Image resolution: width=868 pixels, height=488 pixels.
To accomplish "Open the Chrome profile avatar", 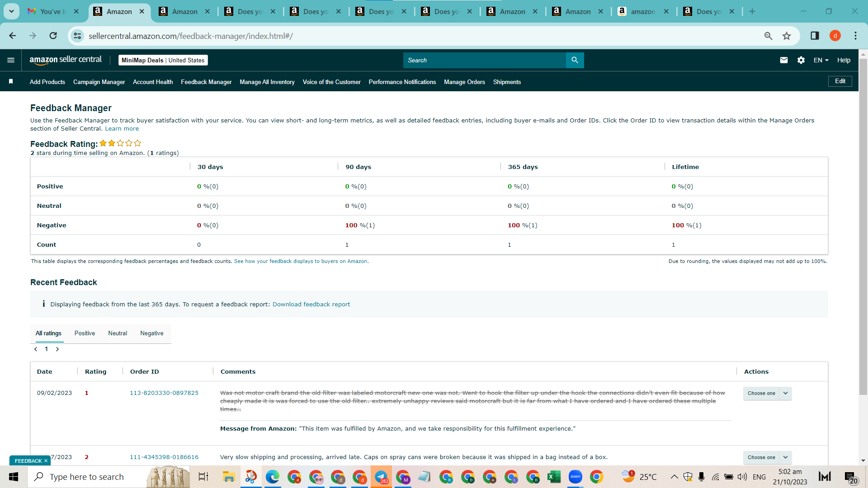I will click(x=835, y=36).
